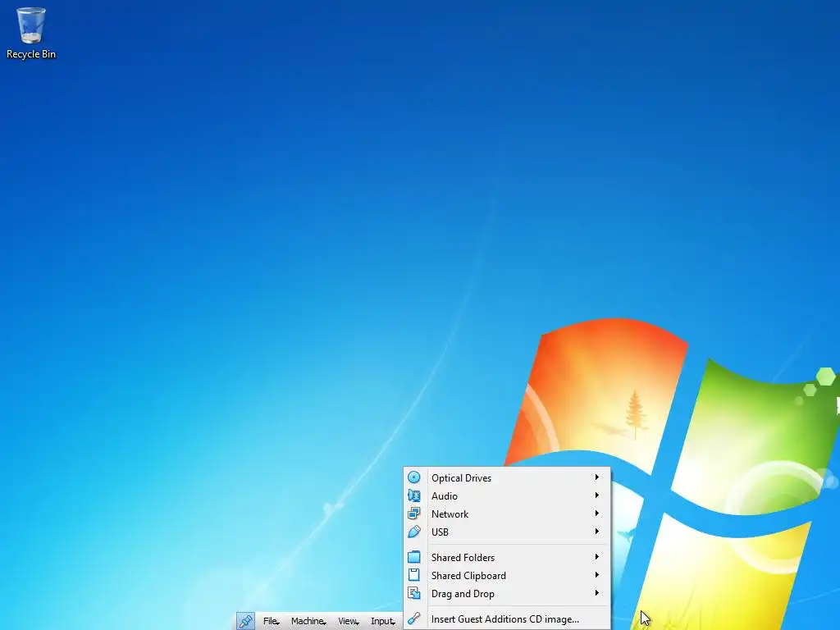Expand the Drag and Drop submenu arrow
Viewport: 840px width, 630px height.
597,593
